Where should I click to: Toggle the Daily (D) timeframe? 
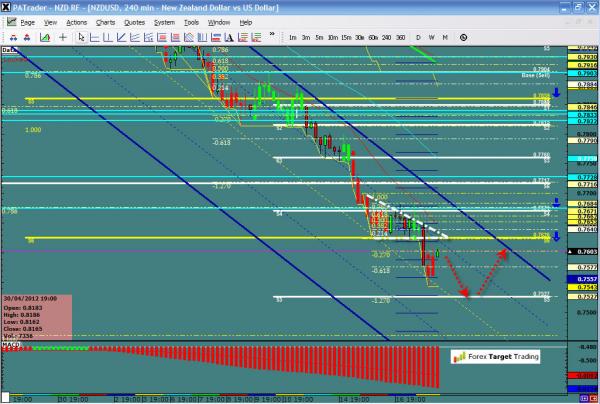pyautogui.click(x=417, y=38)
